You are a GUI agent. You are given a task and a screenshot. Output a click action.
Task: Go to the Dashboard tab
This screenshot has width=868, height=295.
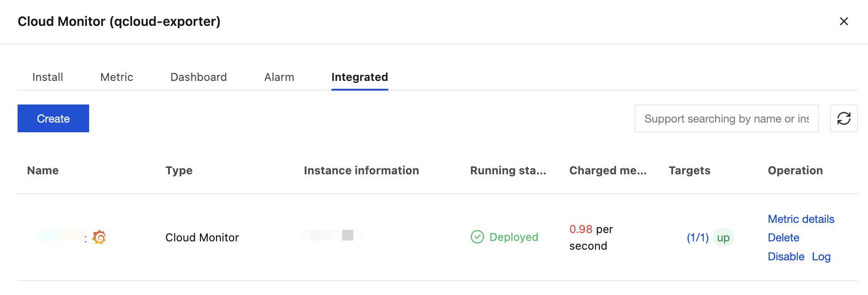point(199,77)
